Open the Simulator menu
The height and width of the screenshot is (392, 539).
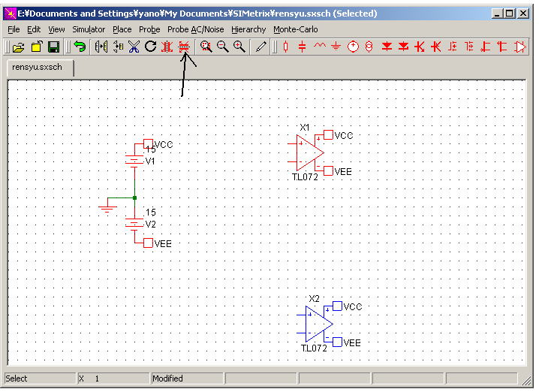[x=89, y=29]
